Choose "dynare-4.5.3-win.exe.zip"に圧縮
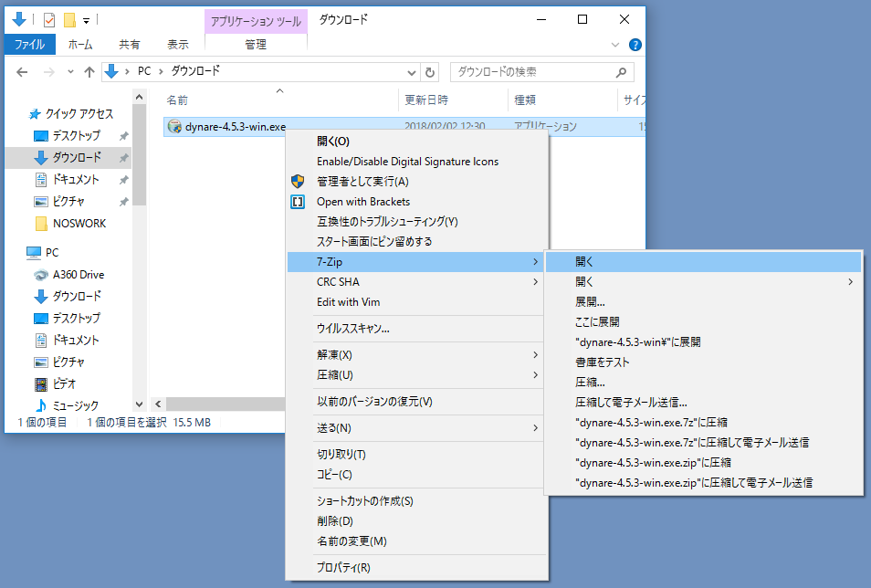871x588 pixels. 704,462
